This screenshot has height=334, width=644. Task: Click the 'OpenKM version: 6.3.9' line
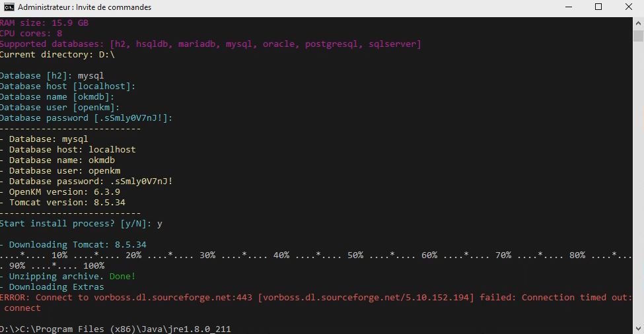tap(64, 192)
